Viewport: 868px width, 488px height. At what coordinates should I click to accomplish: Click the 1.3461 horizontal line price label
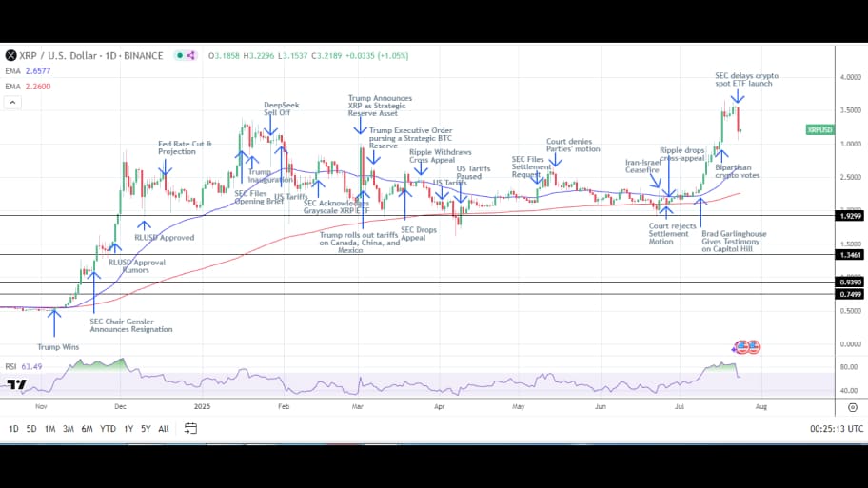tap(850, 255)
